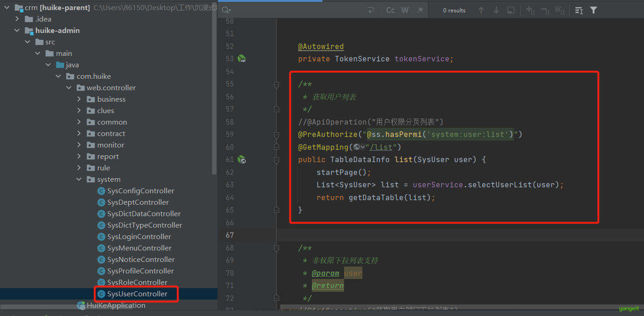Collapse the src folder arrow

(28, 42)
